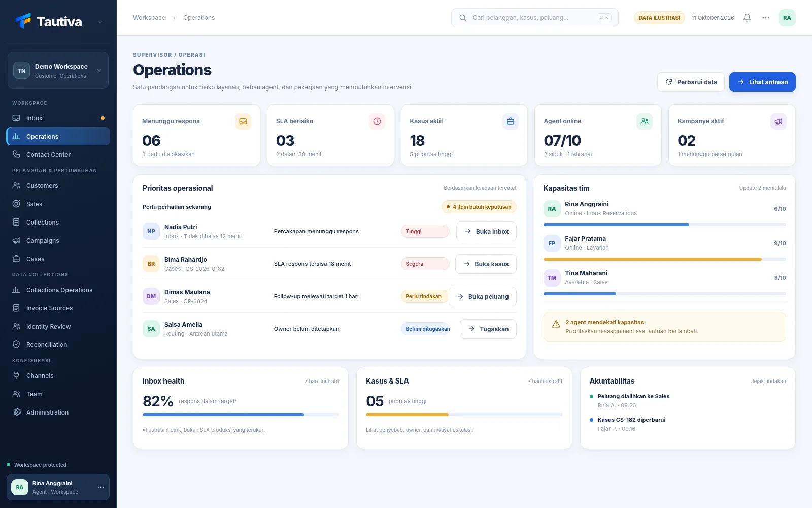Click the search magnifier icon
The image size is (812, 508).
click(x=463, y=18)
